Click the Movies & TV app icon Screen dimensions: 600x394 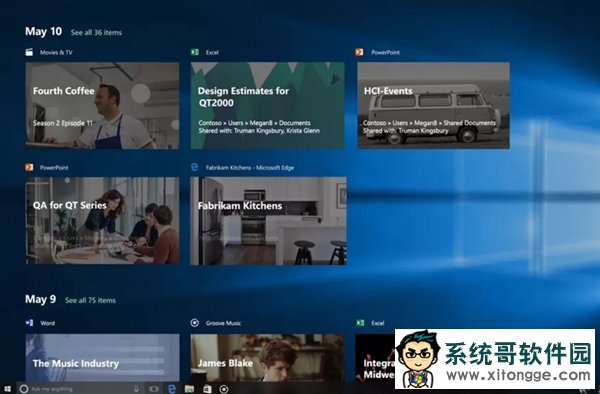pos(29,52)
